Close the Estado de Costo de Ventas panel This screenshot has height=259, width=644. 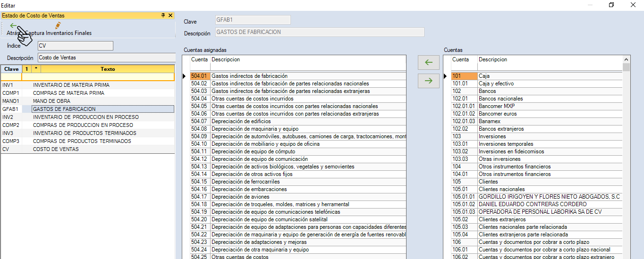coord(170,16)
